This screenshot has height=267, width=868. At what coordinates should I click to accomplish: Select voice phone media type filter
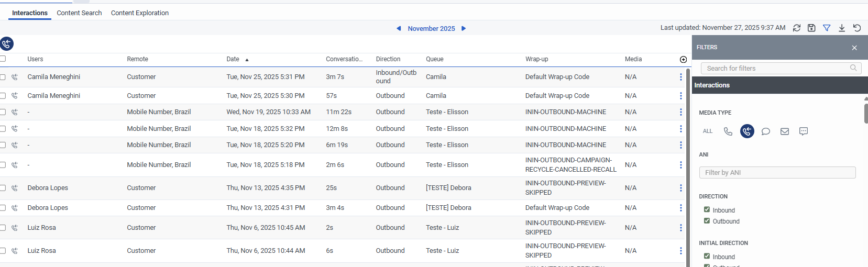coord(728,131)
